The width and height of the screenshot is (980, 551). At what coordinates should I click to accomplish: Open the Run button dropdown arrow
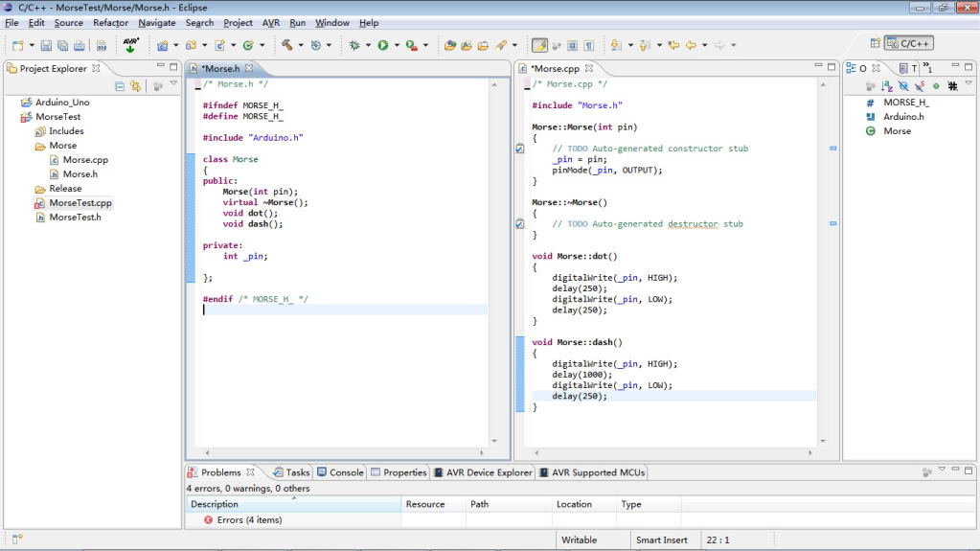point(396,45)
